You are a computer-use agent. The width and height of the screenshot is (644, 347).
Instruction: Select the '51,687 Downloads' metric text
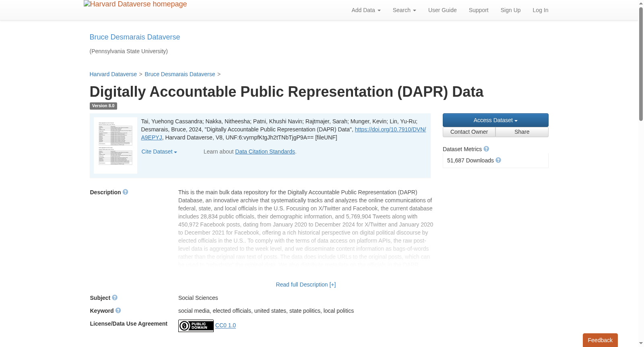pyautogui.click(x=471, y=160)
